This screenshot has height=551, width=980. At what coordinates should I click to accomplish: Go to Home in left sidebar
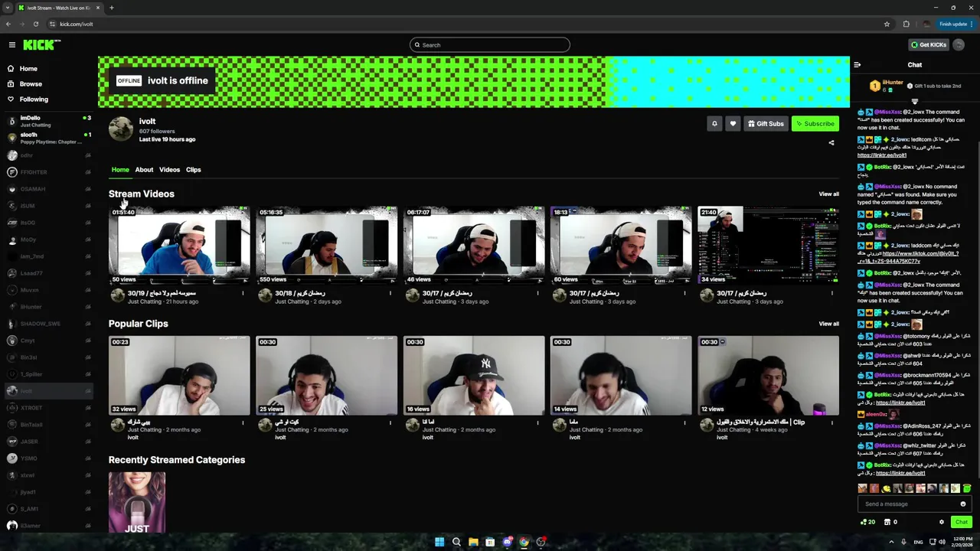28,69
